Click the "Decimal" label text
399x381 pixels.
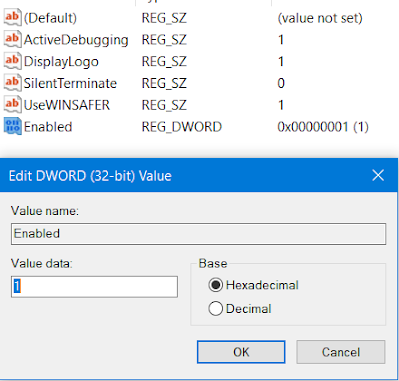pyautogui.click(x=248, y=309)
